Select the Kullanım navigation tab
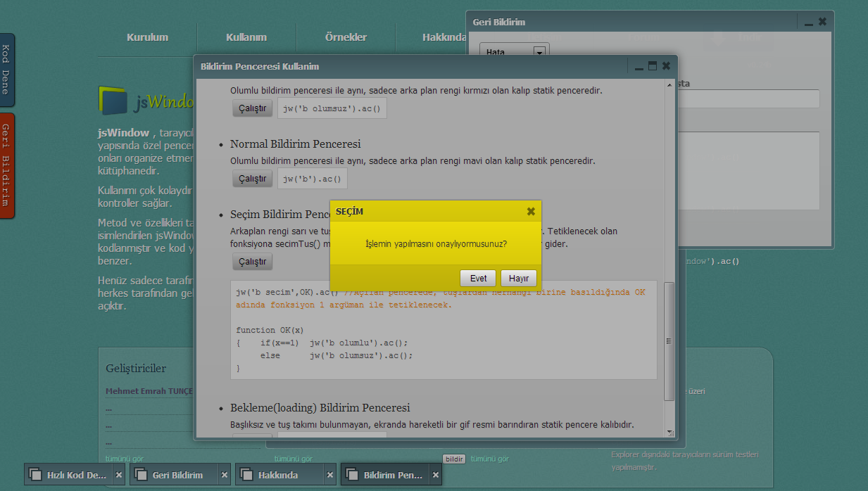The image size is (868, 491). [x=246, y=37]
